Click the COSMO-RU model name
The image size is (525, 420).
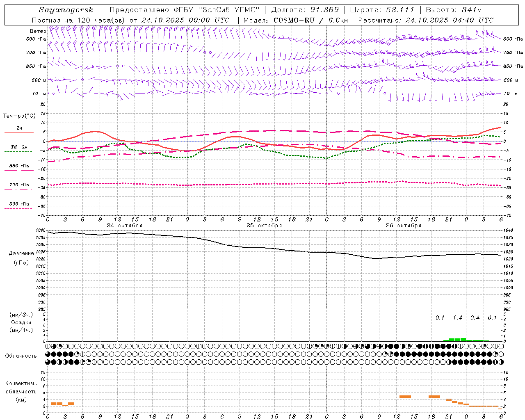[x=294, y=20]
